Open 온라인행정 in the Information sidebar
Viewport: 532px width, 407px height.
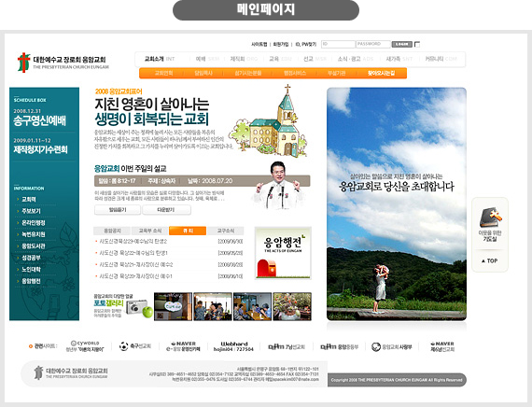[x=34, y=223]
